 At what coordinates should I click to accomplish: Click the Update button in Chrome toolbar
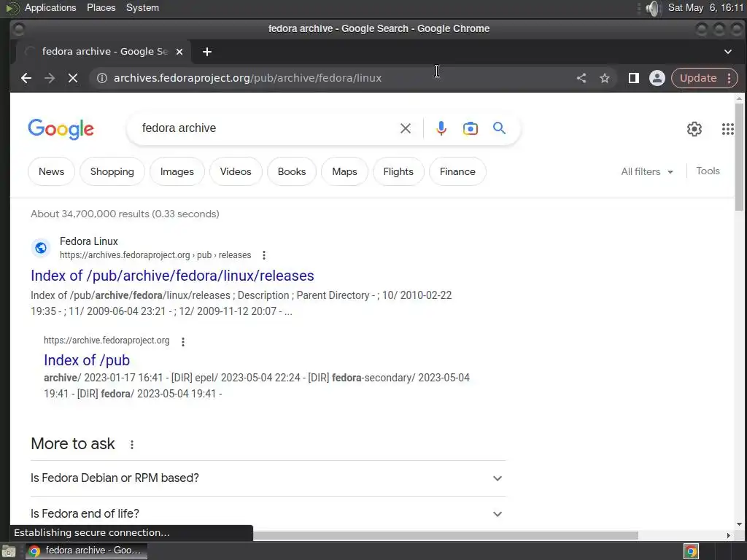tap(698, 78)
